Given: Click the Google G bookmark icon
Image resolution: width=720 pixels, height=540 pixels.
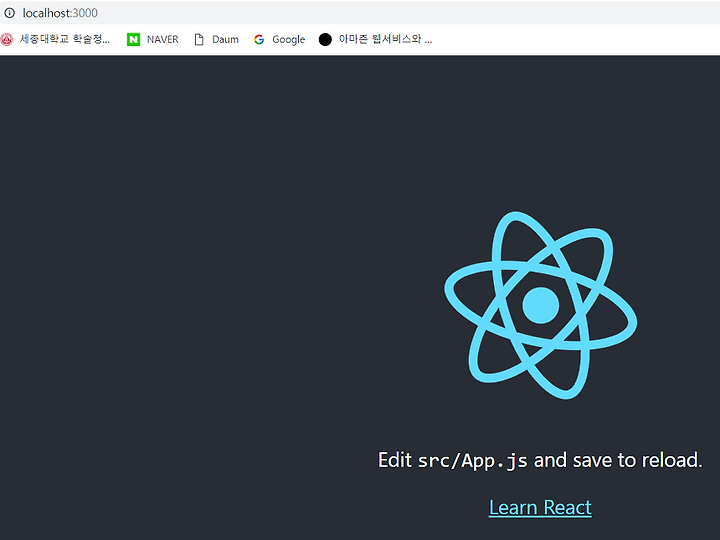Looking at the screenshot, I should click(259, 39).
